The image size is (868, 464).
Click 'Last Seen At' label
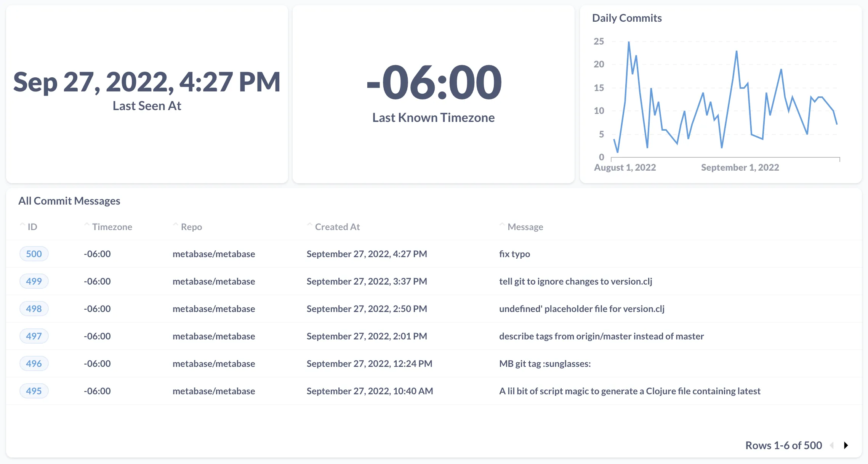[147, 106]
